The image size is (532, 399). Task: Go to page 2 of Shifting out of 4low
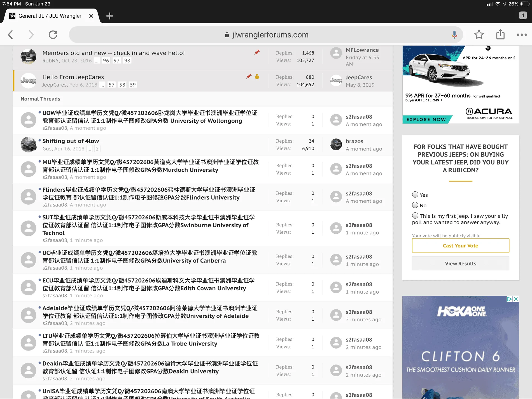click(97, 149)
